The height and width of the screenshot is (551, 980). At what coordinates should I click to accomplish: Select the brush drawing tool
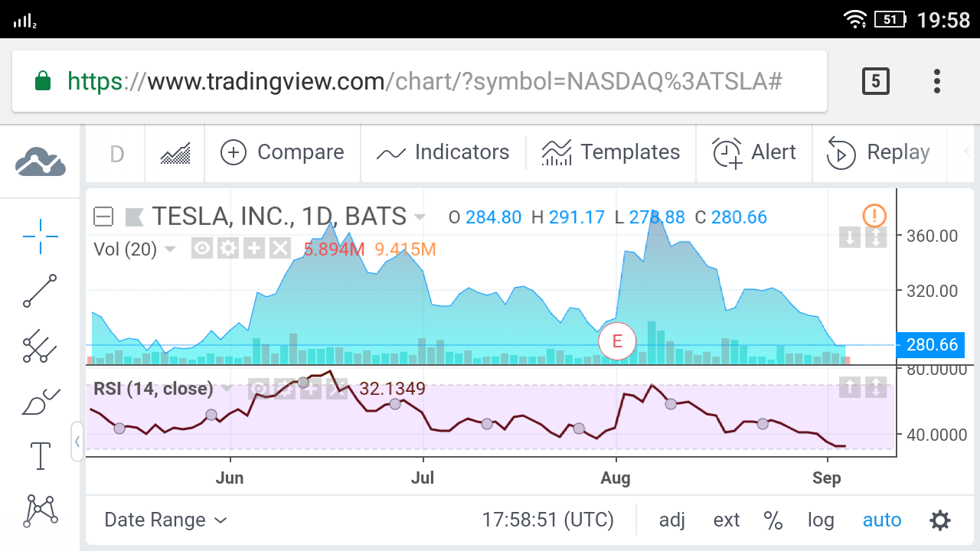point(40,402)
